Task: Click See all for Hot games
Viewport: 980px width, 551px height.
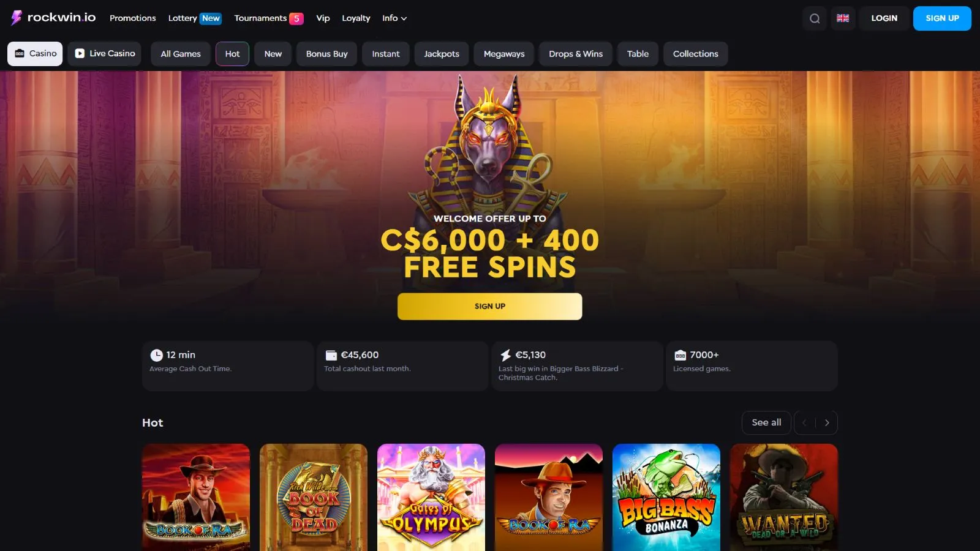Action: (766, 422)
